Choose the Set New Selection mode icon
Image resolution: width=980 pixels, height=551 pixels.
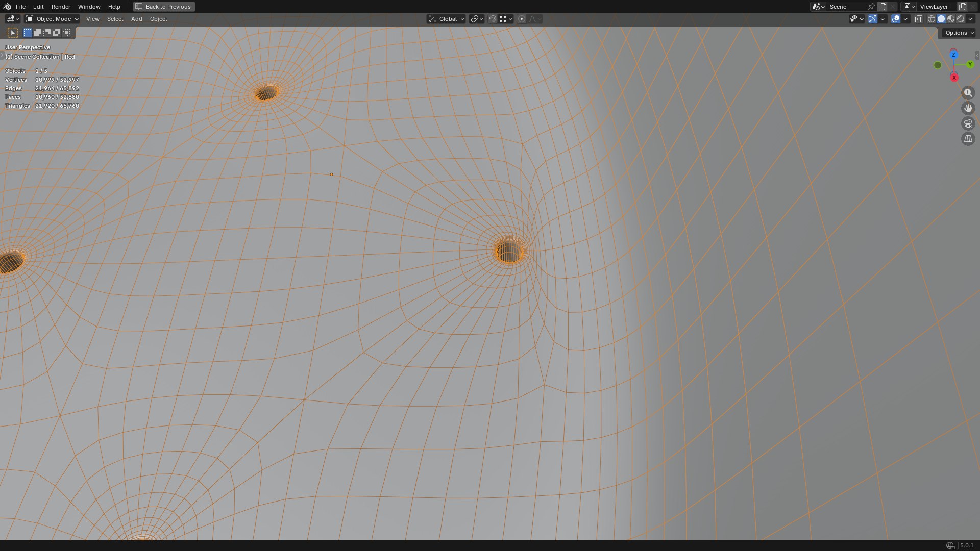pyautogui.click(x=28, y=33)
